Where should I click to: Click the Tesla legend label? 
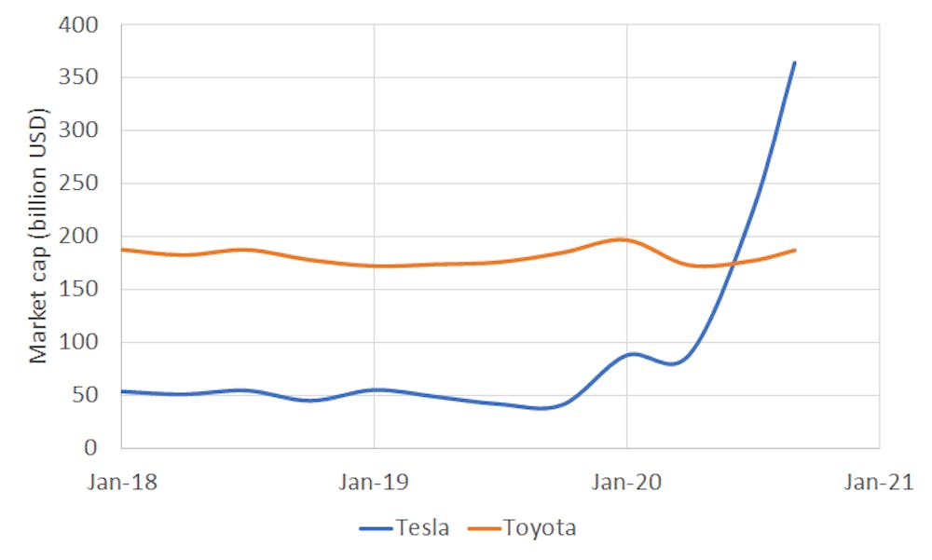click(x=422, y=528)
